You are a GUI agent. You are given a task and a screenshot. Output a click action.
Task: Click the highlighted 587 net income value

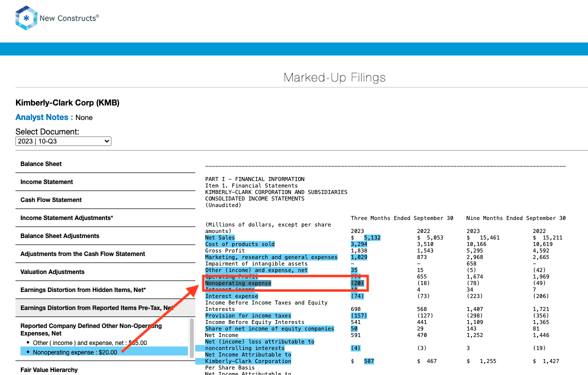coord(369,361)
